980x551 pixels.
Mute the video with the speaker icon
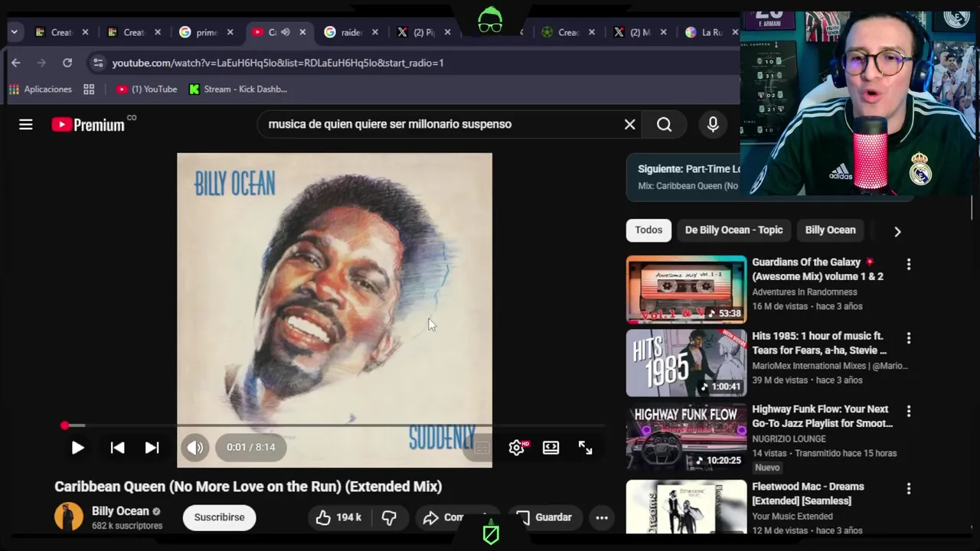tap(195, 448)
